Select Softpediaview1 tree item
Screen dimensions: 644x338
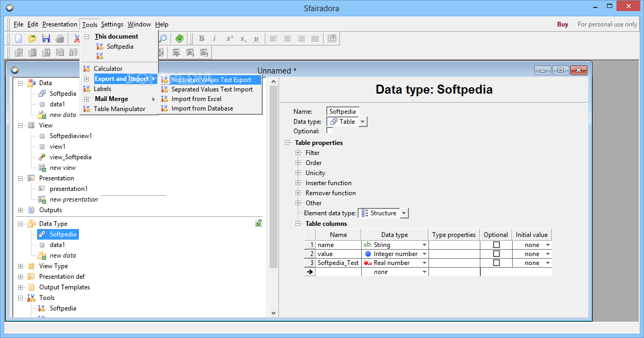click(71, 136)
